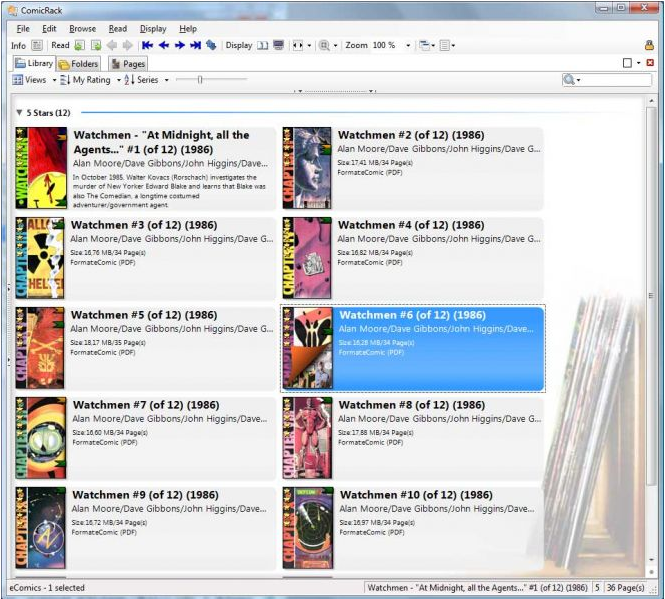
Task: Go to the previous page blue arrow
Action: [164, 45]
